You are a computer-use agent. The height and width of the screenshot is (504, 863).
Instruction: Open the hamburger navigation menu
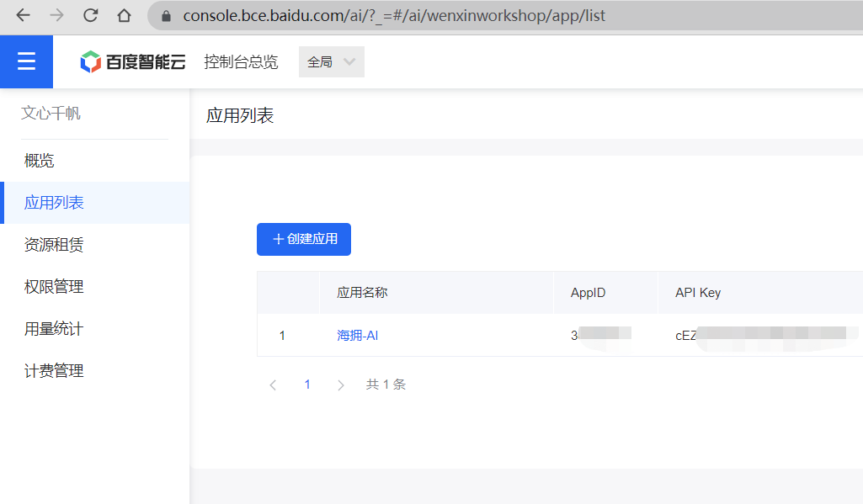[x=26, y=61]
